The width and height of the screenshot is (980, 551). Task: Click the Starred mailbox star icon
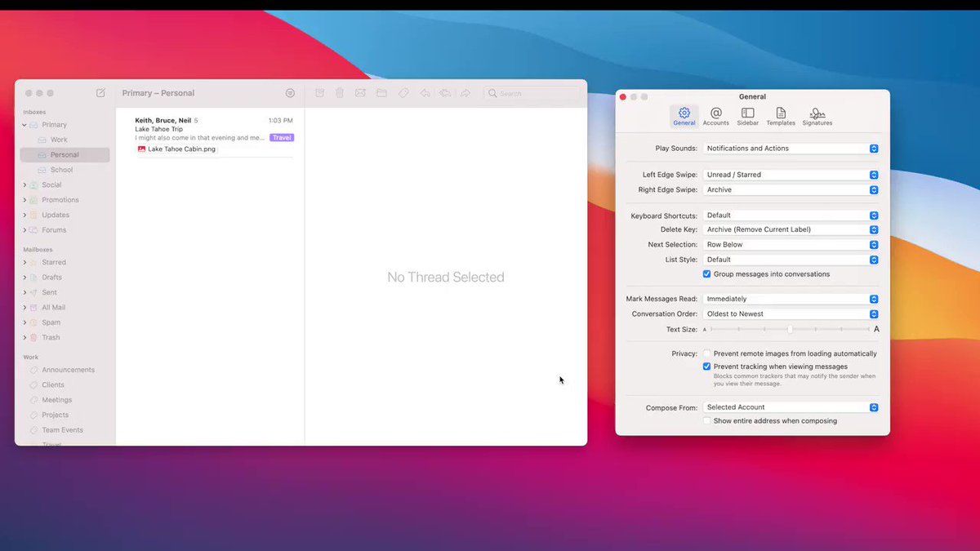click(34, 263)
